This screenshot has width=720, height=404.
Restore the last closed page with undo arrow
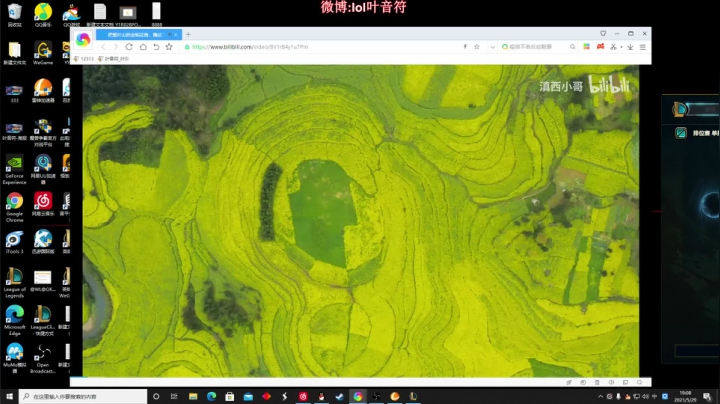point(156,47)
